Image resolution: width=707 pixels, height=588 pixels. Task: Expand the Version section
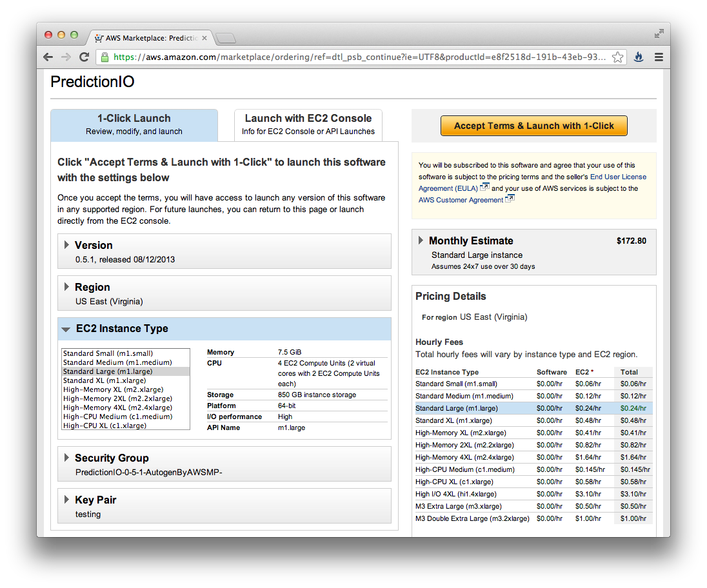tap(66, 244)
